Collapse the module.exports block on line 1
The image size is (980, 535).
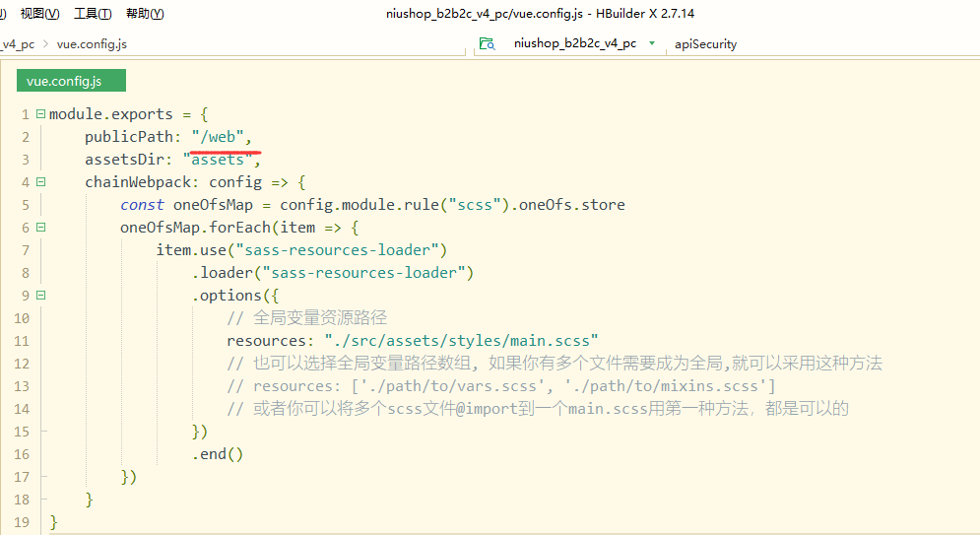(x=40, y=114)
